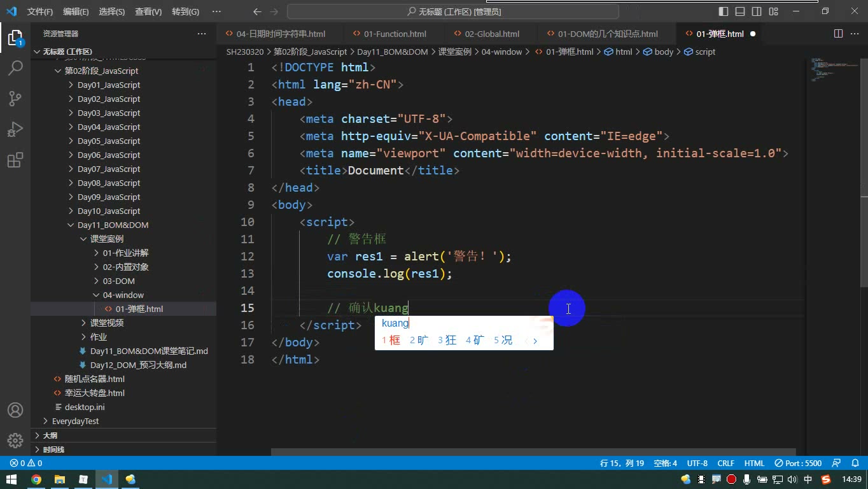Open Explorer panel more actions ellipsis
Image resolution: width=868 pixels, height=489 pixels.
(202, 34)
